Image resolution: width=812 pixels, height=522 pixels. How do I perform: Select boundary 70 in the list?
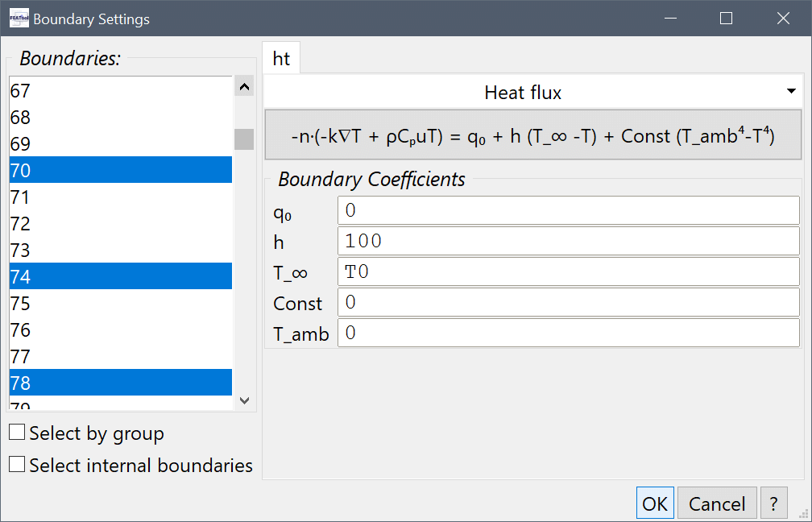121,170
